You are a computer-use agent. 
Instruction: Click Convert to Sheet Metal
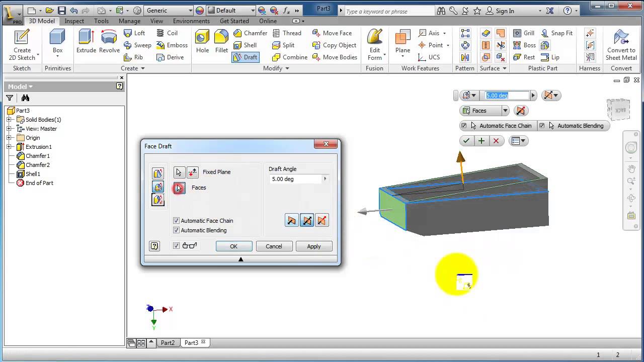pos(621,44)
